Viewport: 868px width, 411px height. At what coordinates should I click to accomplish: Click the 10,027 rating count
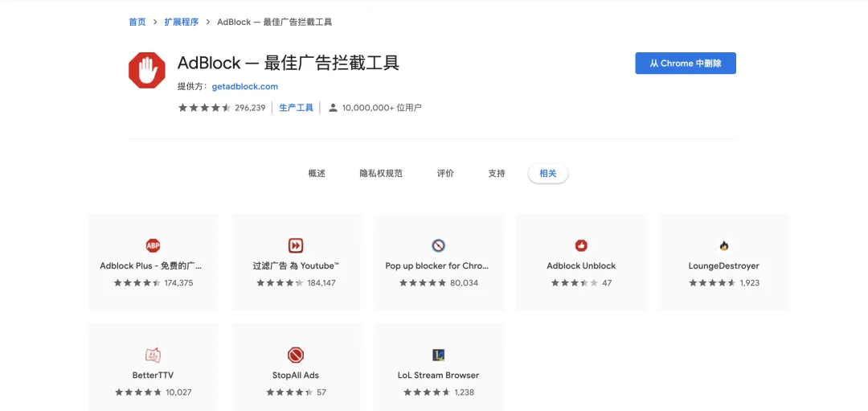(178, 393)
